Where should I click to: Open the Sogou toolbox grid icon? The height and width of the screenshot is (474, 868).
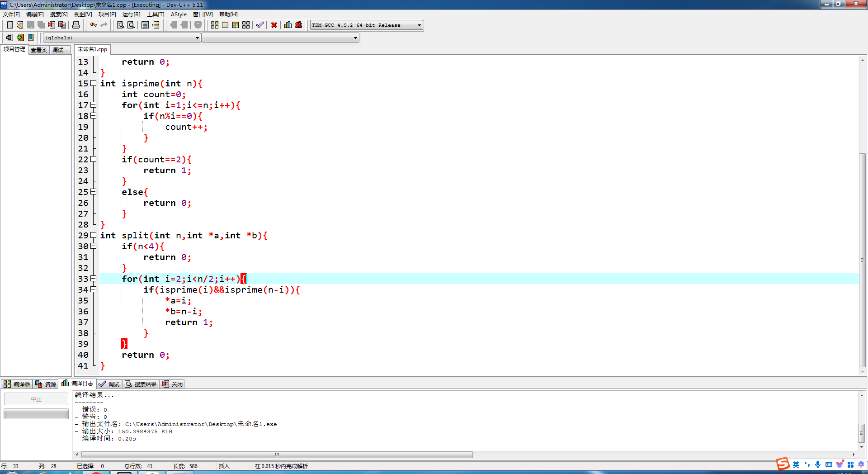(x=850, y=465)
